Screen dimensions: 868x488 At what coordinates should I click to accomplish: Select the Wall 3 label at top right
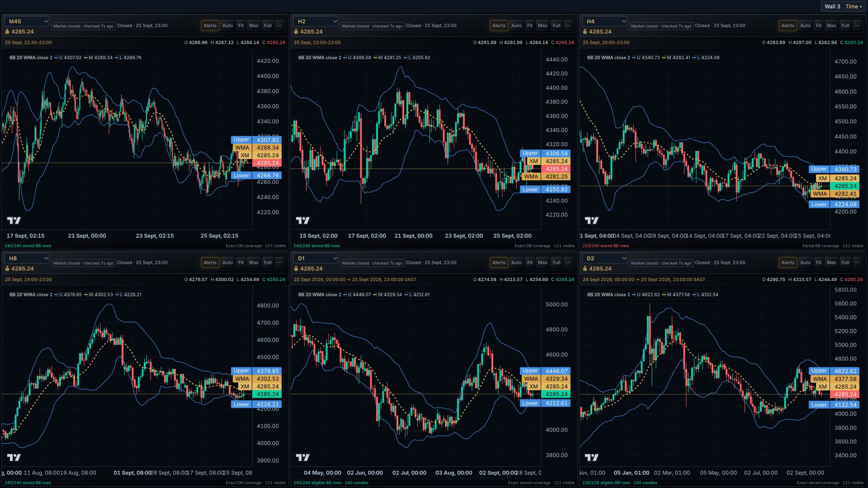pos(832,6)
